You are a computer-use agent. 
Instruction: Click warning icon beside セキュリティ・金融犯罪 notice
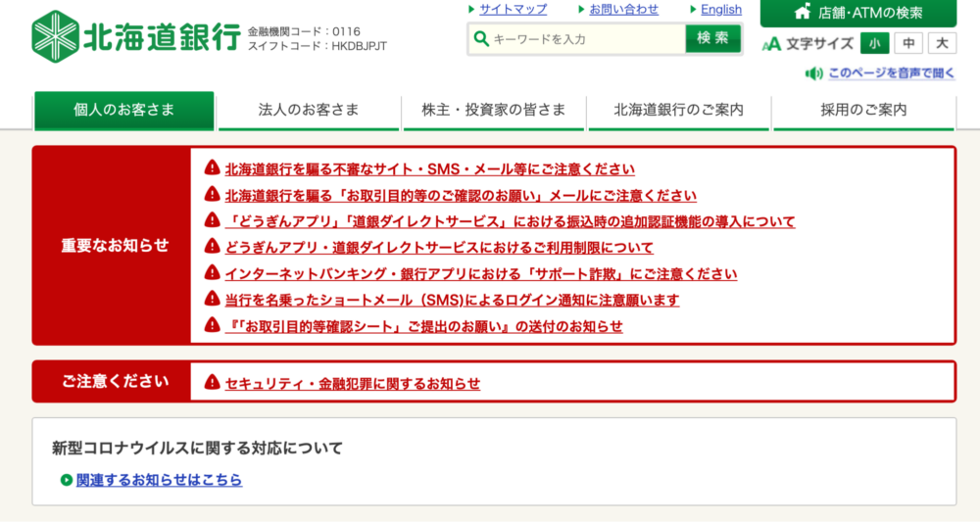pyautogui.click(x=212, y=382)
